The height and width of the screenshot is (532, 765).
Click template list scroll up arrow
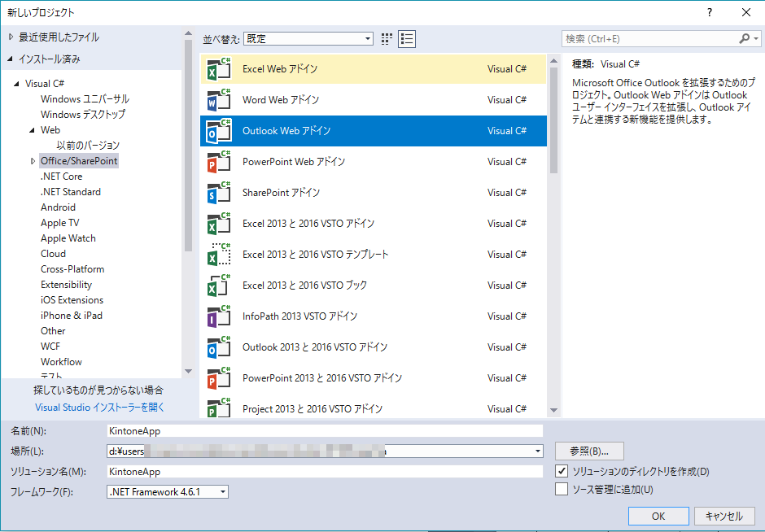click(553, 61)
